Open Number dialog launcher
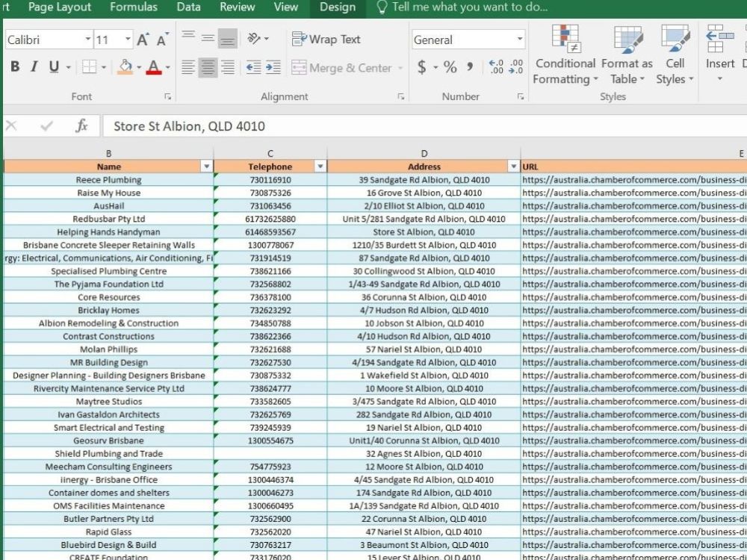Image resolution: width=747 pixels, height=560 pixels. pos(520,96)
